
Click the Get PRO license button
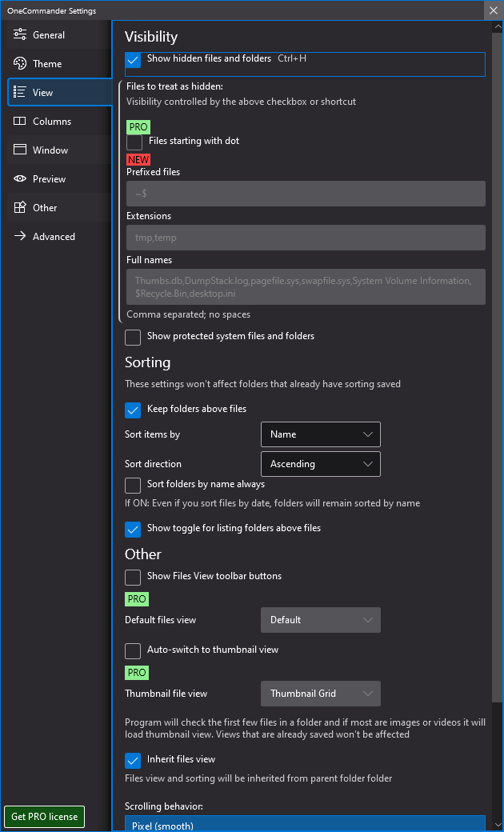45,817
